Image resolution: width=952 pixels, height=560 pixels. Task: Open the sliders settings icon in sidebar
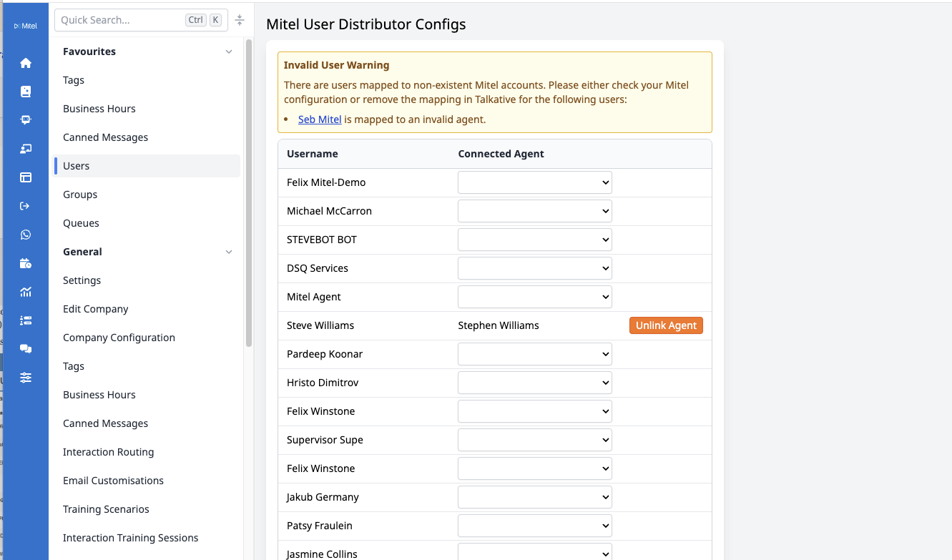tap(26, 378)
